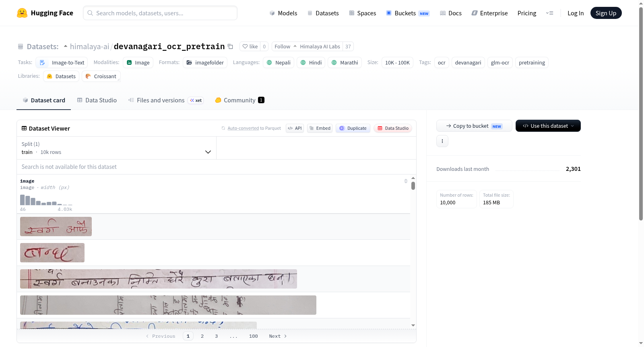Click the xet badge
This screenshot has width=644, height=347.
tap(196, 100)
